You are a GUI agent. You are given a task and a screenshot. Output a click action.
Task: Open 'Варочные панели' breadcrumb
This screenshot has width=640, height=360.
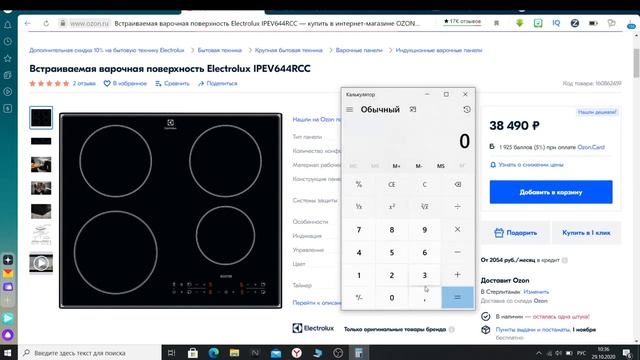(x=359, y=50)
